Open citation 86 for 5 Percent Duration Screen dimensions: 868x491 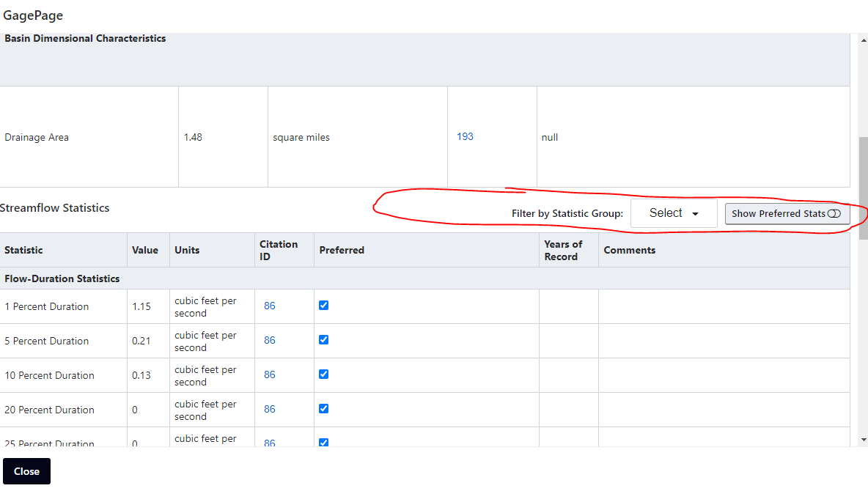(270, 341)
